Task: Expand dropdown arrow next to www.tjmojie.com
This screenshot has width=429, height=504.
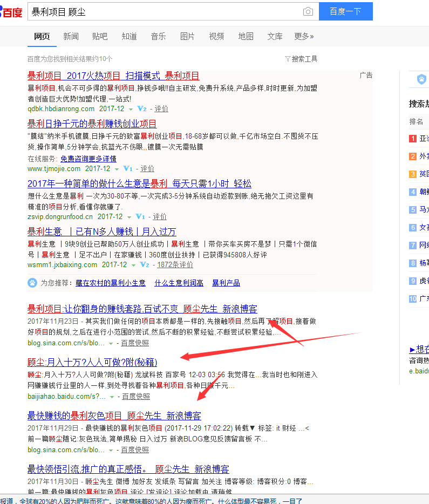Action: (x=117, y=169)
